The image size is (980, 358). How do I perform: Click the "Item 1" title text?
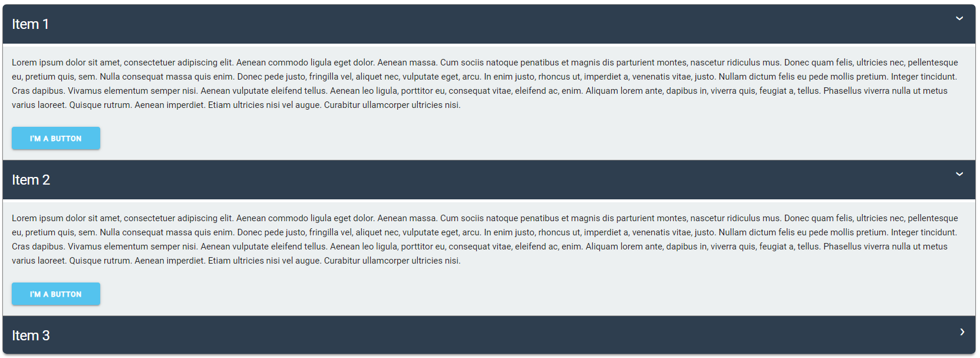tap(31, 24)
